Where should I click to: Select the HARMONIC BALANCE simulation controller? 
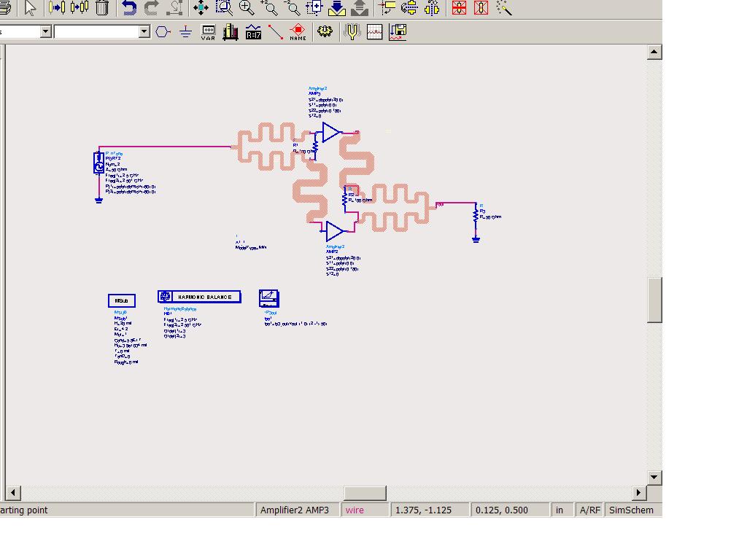tap(199, 297)
